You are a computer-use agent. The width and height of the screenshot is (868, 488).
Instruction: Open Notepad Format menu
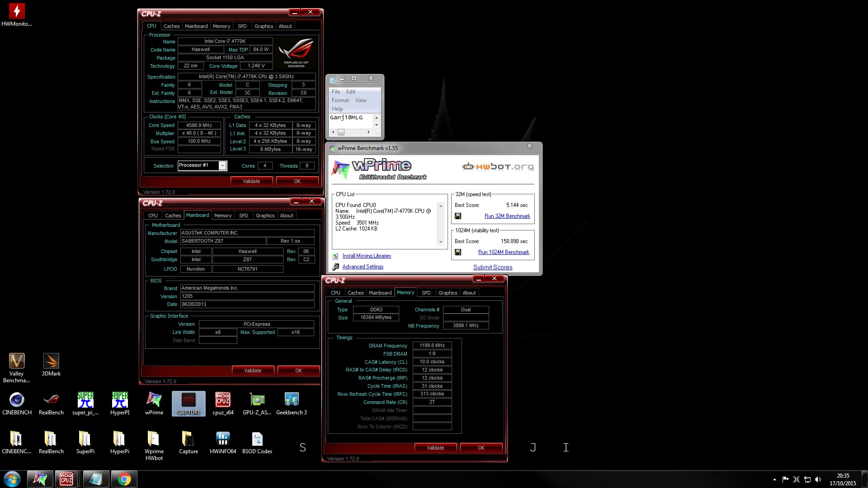pyautogui.click(x=340, y=100)
